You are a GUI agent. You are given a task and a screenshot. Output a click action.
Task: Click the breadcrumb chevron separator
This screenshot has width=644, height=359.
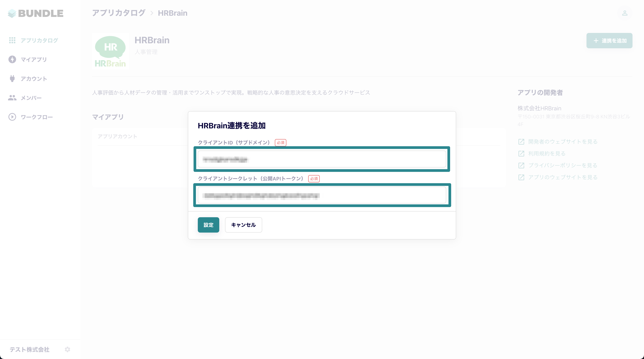(x=152, y=13)
